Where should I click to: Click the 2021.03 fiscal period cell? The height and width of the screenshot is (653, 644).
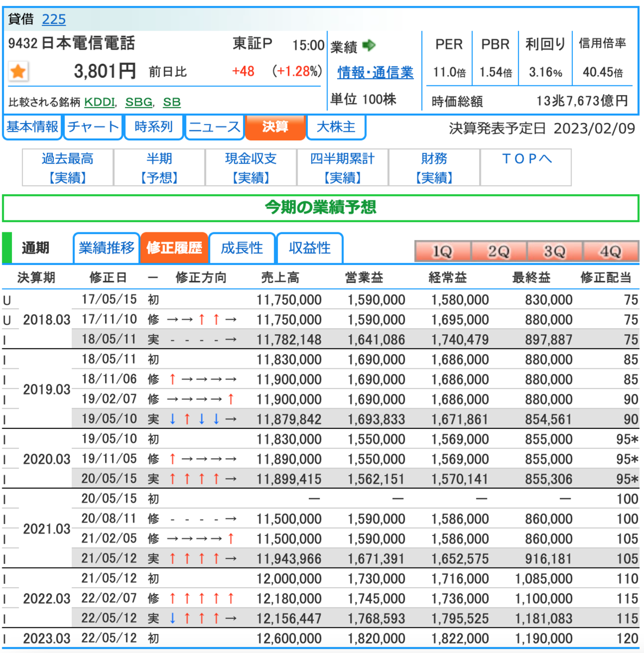pyautogui.click(x=47, y=529)
